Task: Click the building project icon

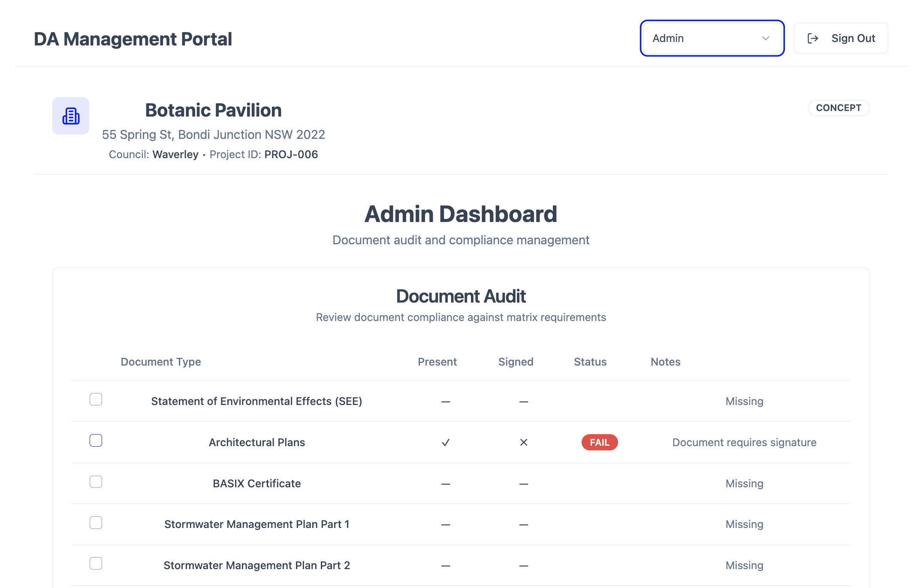Action: click(x=71, y=116)
